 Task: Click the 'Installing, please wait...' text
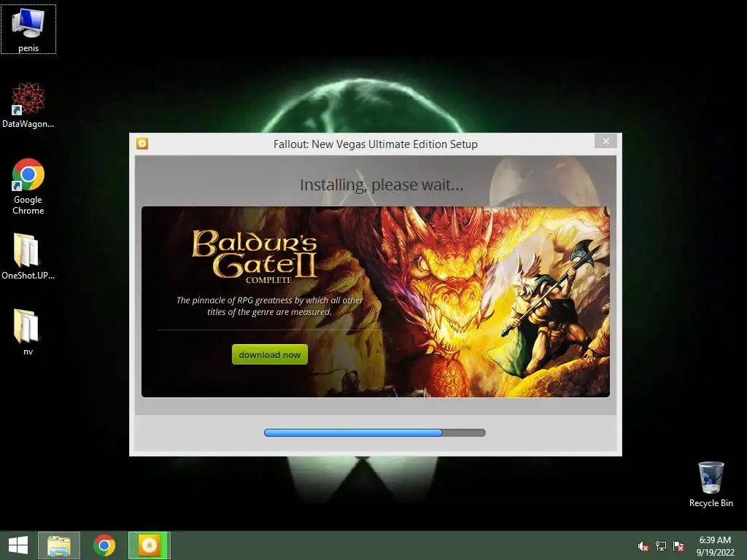[x=381, y=184]
